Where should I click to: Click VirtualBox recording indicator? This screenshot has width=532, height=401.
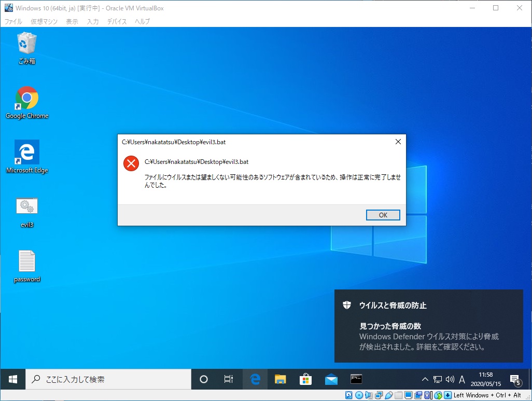pyautogui.click(x=418, y=395)
